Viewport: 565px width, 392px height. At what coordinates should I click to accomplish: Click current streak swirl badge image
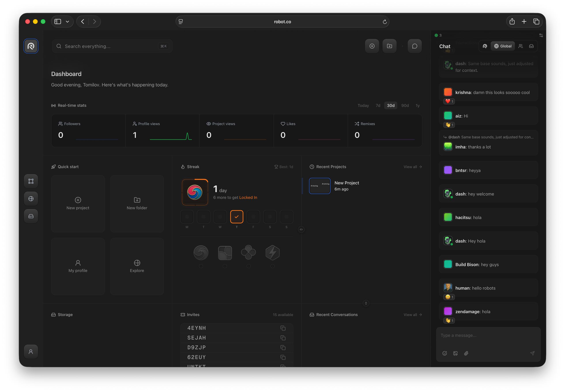click(x=195, y=192)
